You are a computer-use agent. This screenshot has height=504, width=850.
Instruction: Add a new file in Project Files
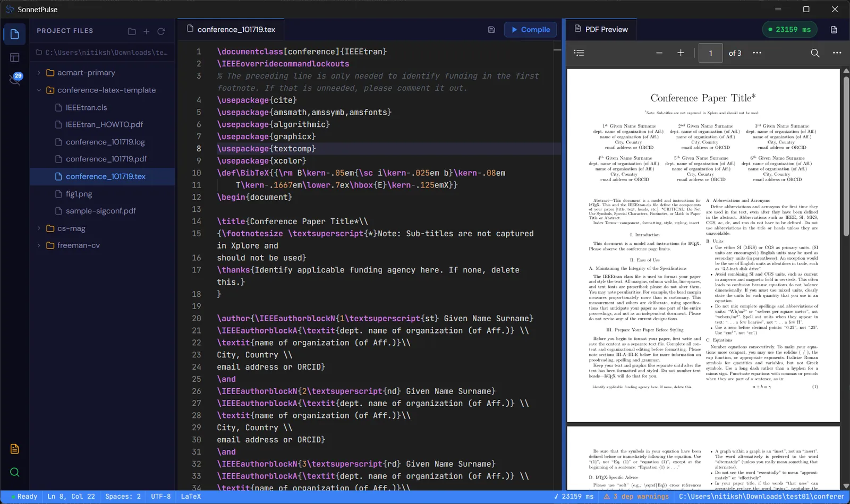[x=147, y=31]
